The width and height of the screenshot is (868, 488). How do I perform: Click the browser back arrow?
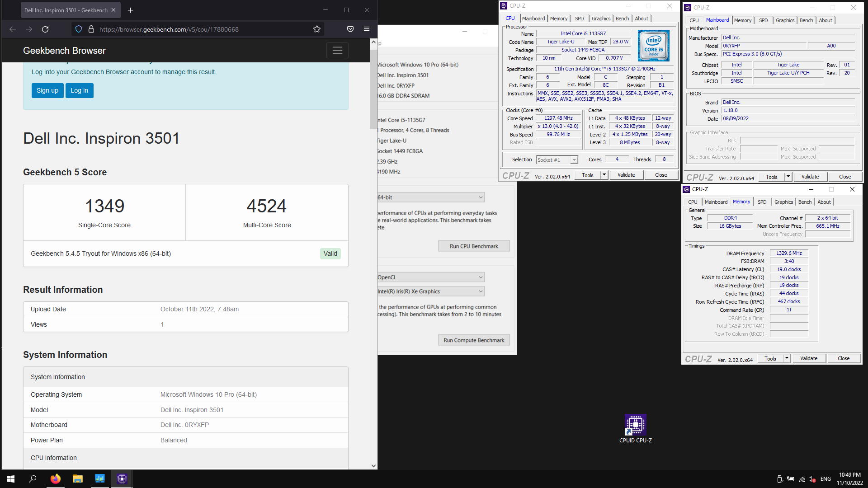[x=13, y=29]
